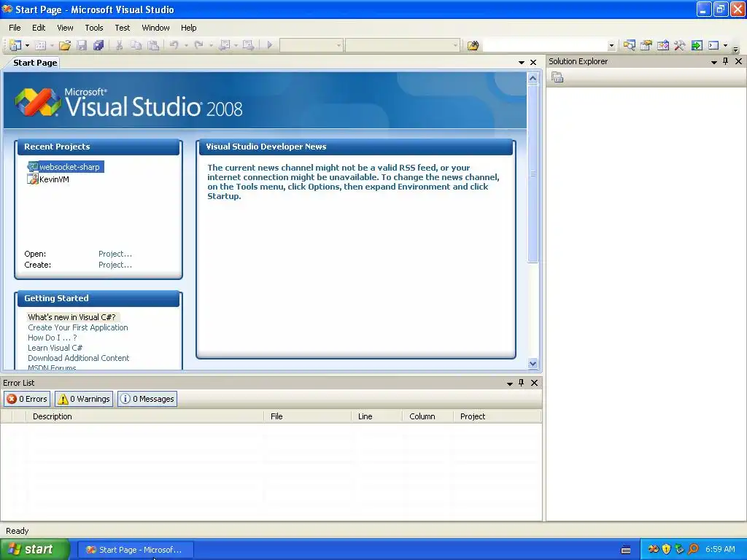Click the Properties icon in Solution Explorer
The image size is (747, 560).
click(x=557, y=77)
